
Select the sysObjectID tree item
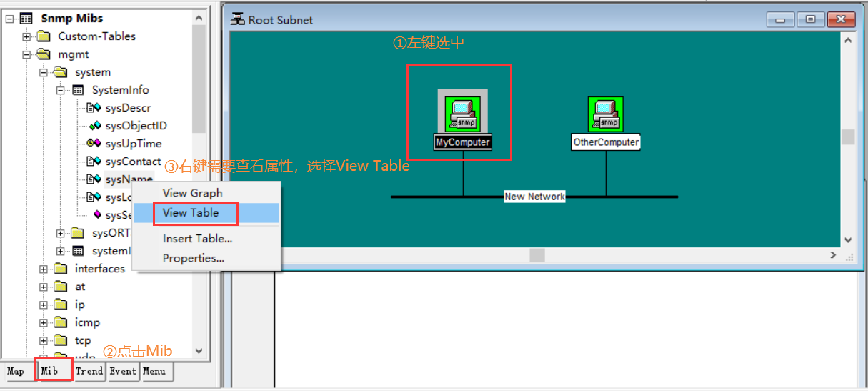pos(136,126)
